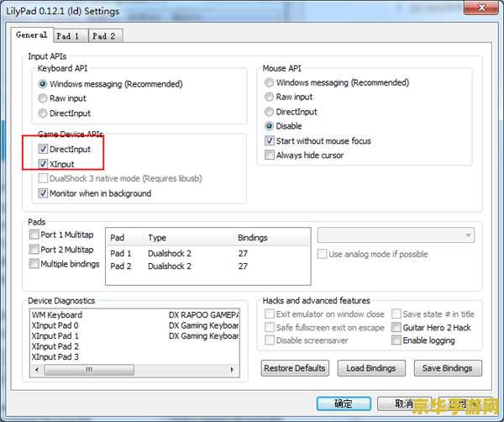Image resolution: width=504 pixels, height=422 pixels.
Task: Select Keyboard API Windows messaging radio
Action: [x=43, y=84]
